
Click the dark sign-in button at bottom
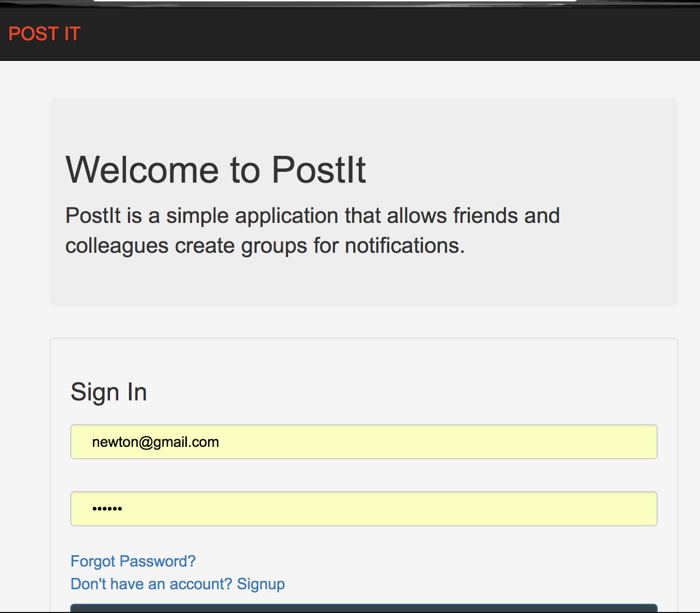pos(363,608)
